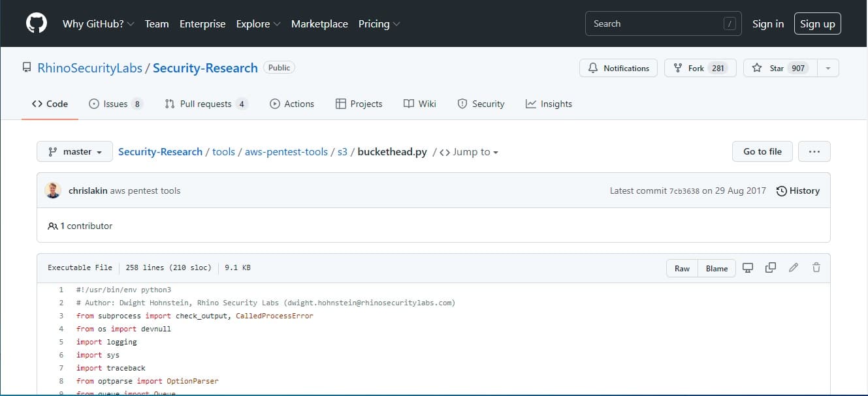Image resolution: width=868 pixels, height=396 pixels.
Task: Open RhinoSecurityLabs owner link
Action: point(90,68)
